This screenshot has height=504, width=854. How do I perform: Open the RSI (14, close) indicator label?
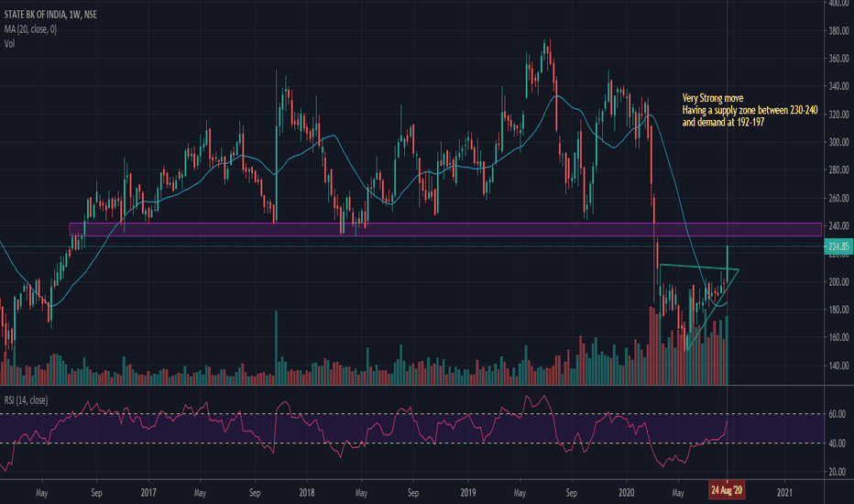[26, 400]
